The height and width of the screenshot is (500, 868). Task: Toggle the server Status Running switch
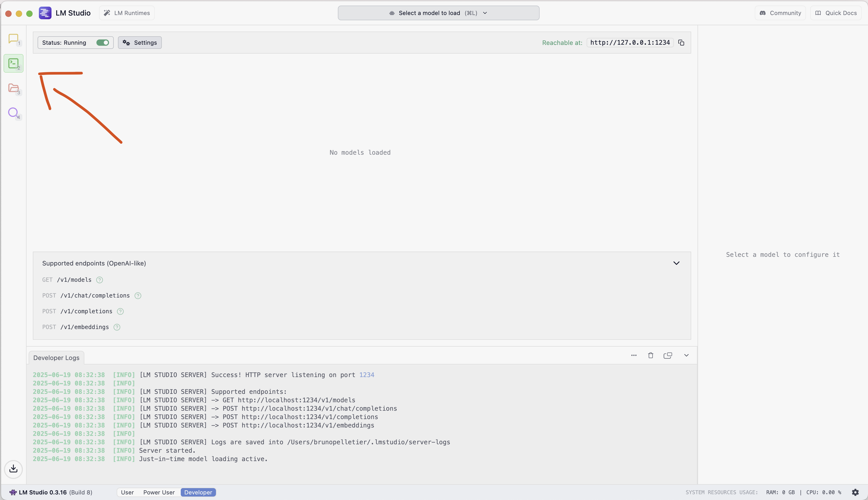point(102,43)
